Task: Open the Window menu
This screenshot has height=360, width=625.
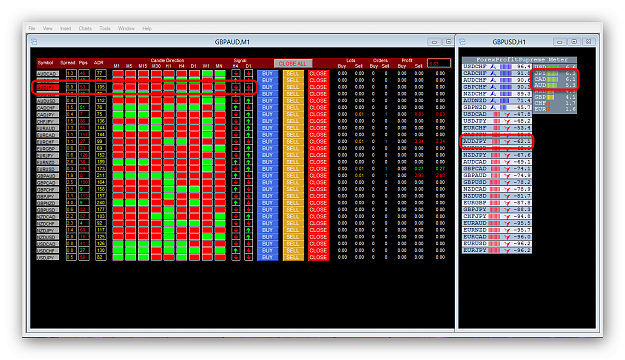Action: [126, 28]
